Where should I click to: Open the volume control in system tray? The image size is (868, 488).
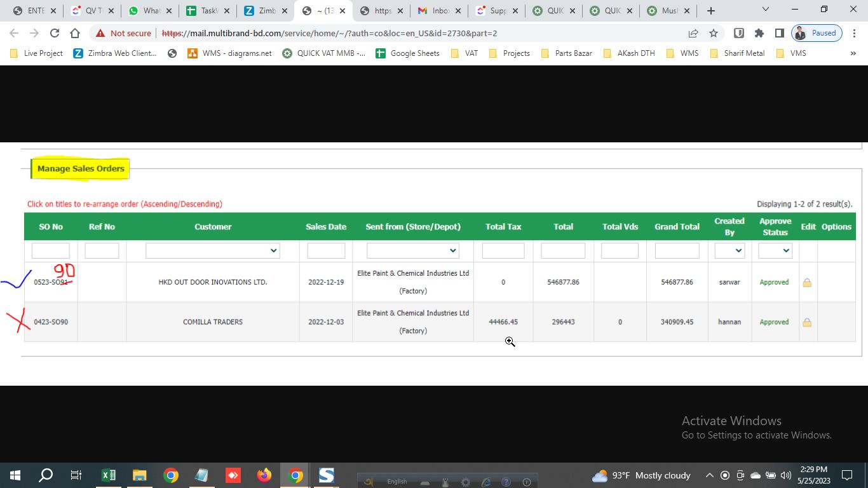click(786, 475)
